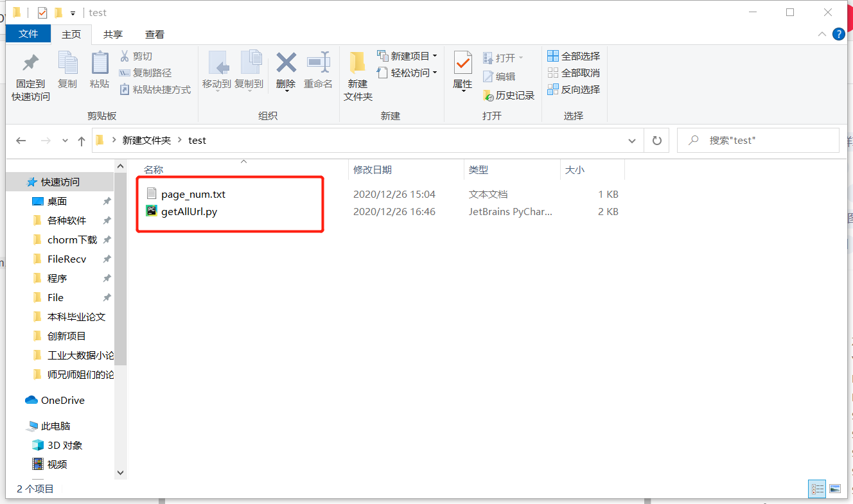The height and width of the screenshot is (504, 853).
Task: Create a New folder (新建文件夹)
Action: tap(358, 77)
